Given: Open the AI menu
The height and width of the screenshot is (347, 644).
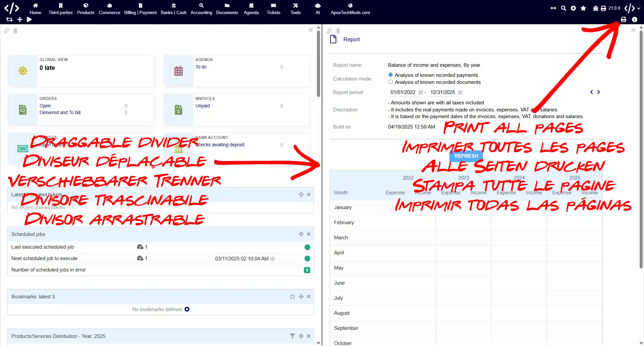Looking at the screenshot, I should tap(318, 9).
